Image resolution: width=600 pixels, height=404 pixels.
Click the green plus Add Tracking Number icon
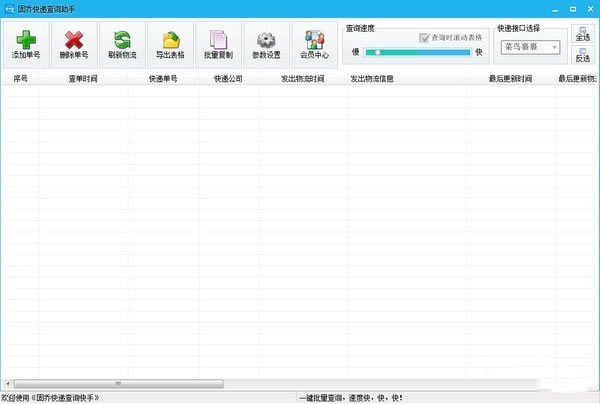pyautogui.click(x=26, y=44)
